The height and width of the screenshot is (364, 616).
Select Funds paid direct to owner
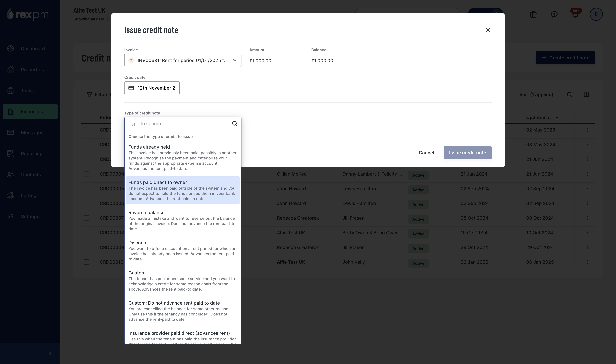[x=183, y=190]
